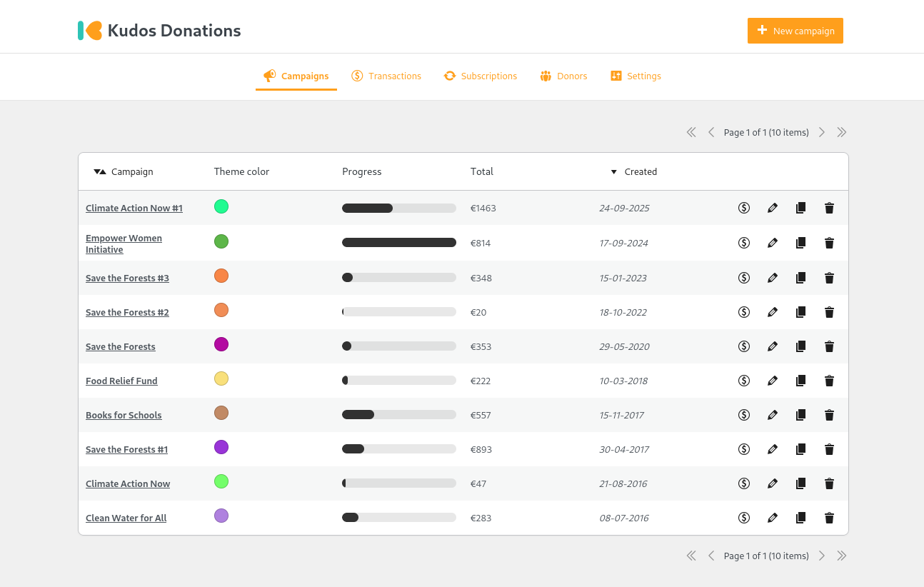Open donations icon for Save the Forests #2
Screen dimensions: 924x587
pyautogui.click(x=743, y=312)
